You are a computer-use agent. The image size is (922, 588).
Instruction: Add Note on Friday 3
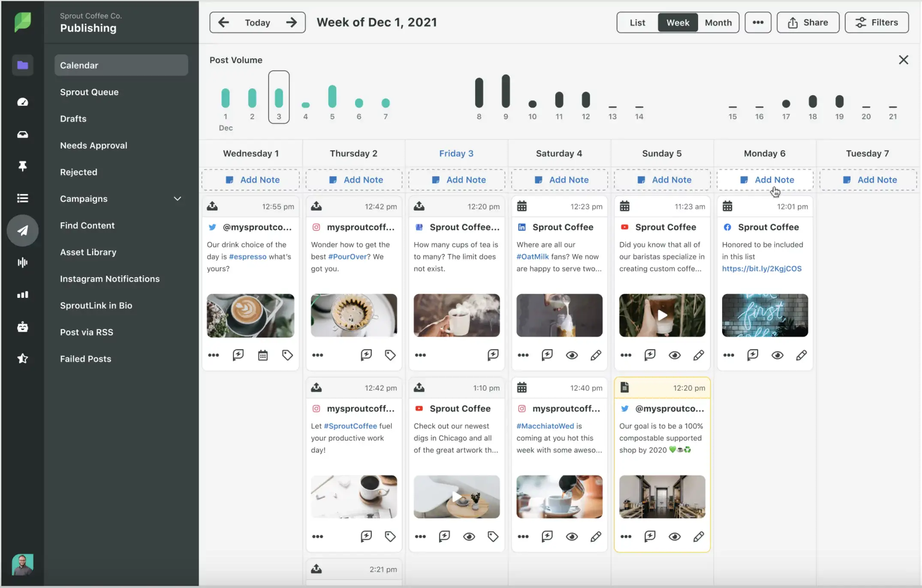457,180
